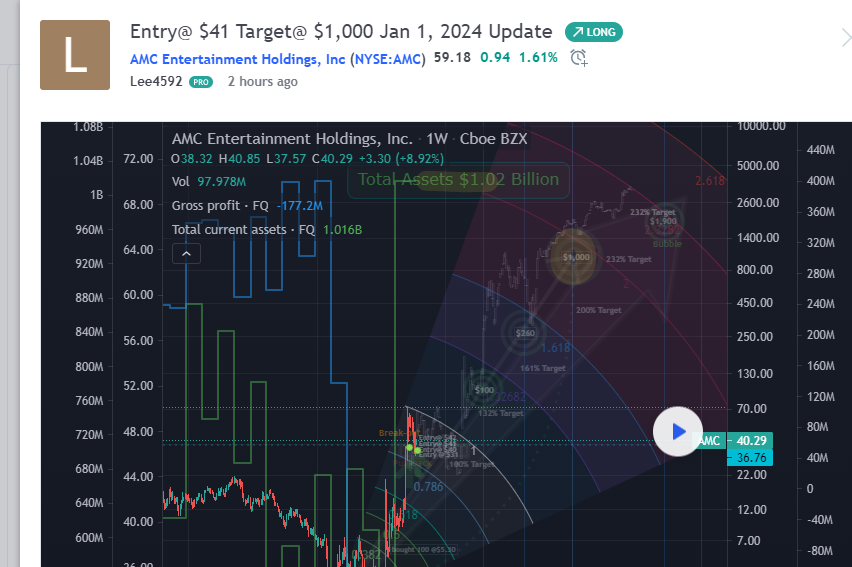This screenshot has height=567, width=852.
Task: Click the 'Break-out' chart annotation
Action: coord(399,433)
